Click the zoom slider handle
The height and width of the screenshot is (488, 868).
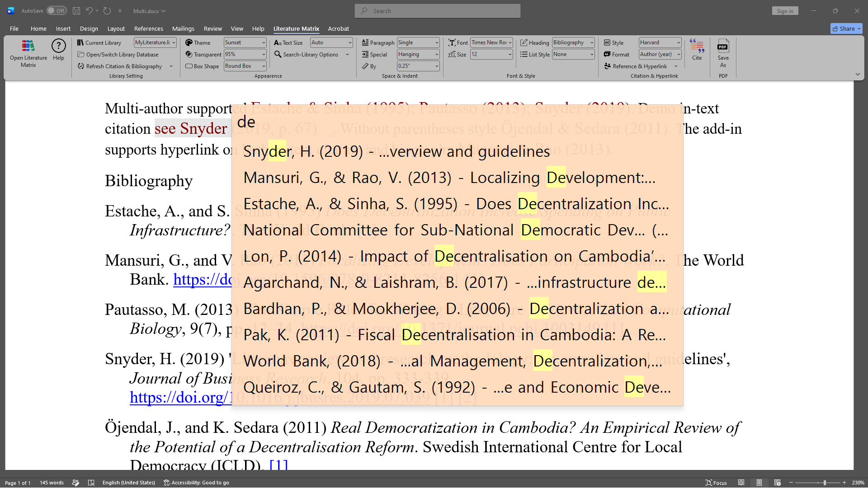tap(825, 483)
